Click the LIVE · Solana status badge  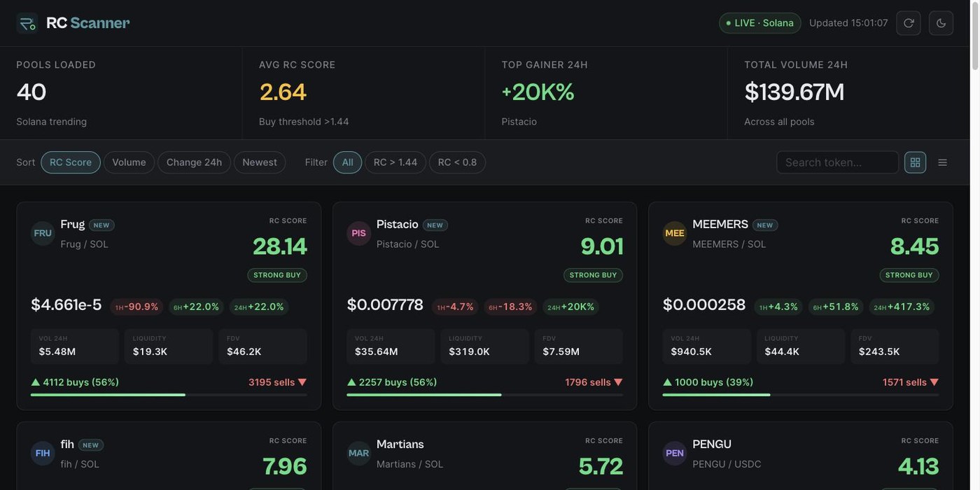tap(760, 23)
